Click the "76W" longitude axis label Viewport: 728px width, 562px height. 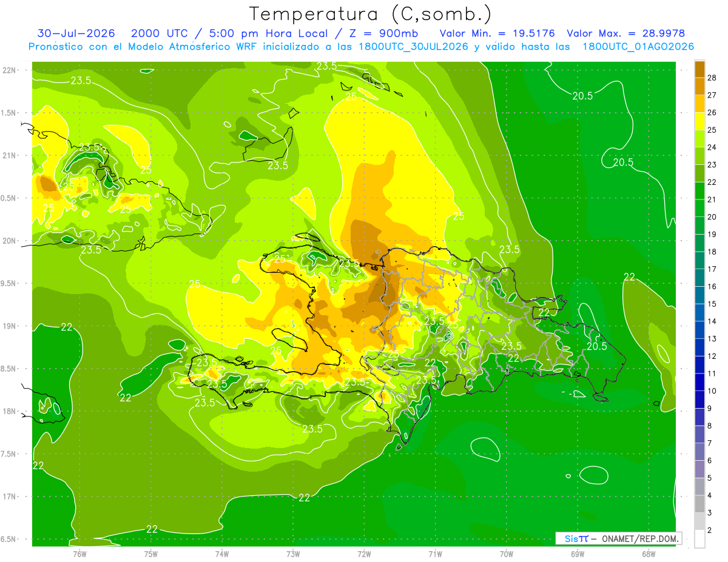[x=79, y=554]
